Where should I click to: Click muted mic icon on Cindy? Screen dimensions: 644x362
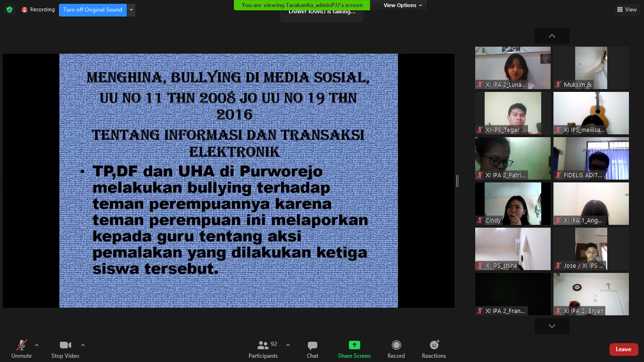(x=480, y=221)
